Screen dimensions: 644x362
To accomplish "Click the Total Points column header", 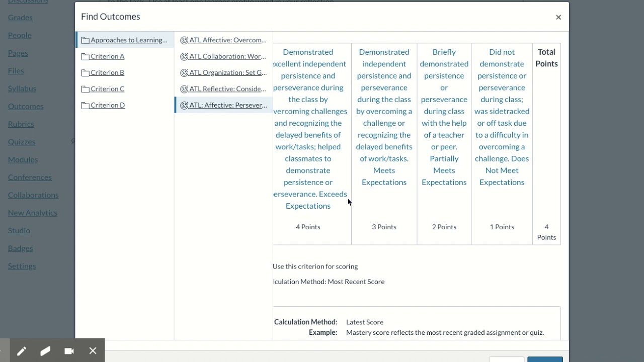I will pos(546,58).
